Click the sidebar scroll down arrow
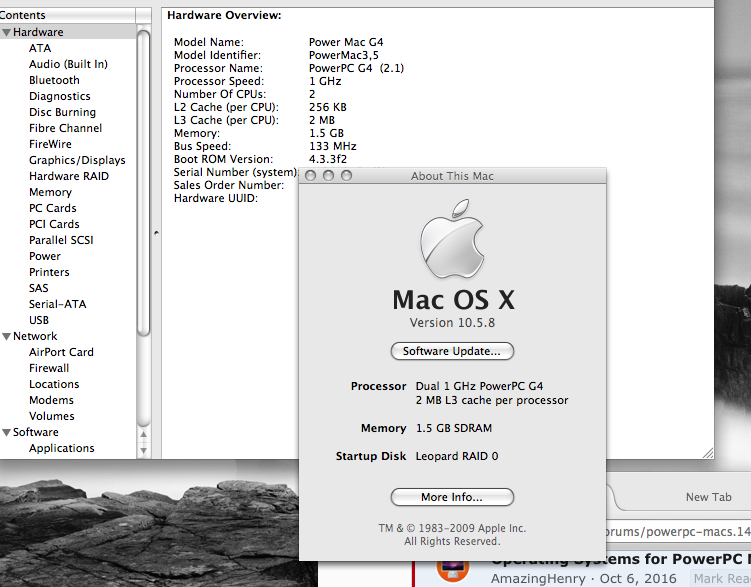Screen dimensions: 751x587 (x=143, y=451)
